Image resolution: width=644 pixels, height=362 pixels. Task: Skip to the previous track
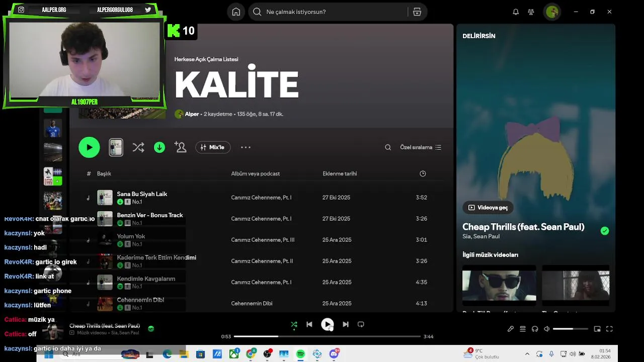(x=309, y=324)
